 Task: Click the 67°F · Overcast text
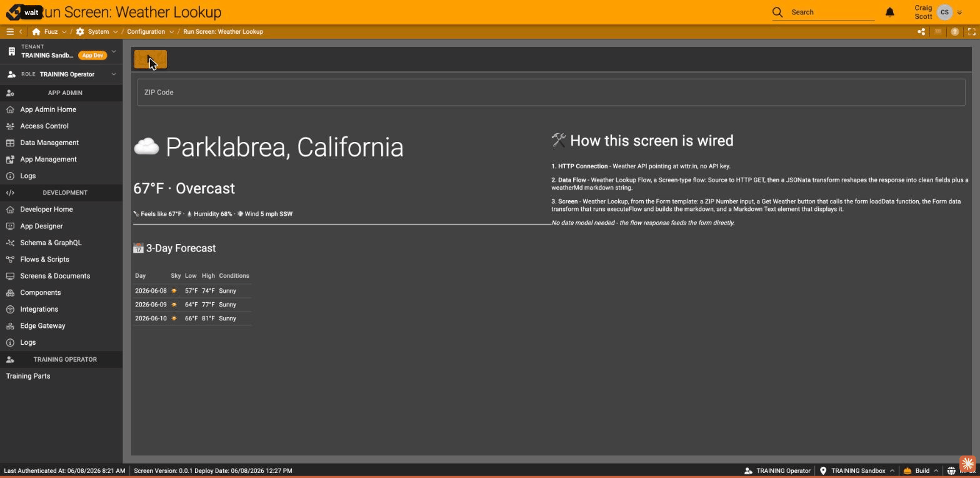(x=184, y=188)
